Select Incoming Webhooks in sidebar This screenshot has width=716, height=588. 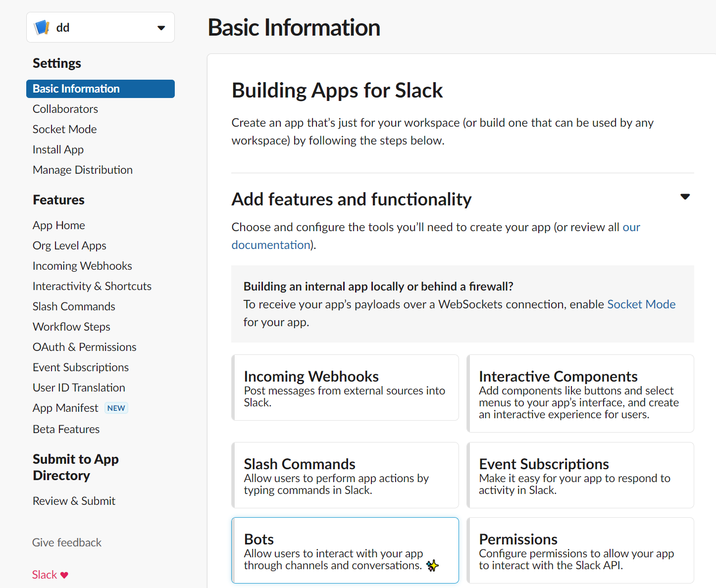pos(82,266)
